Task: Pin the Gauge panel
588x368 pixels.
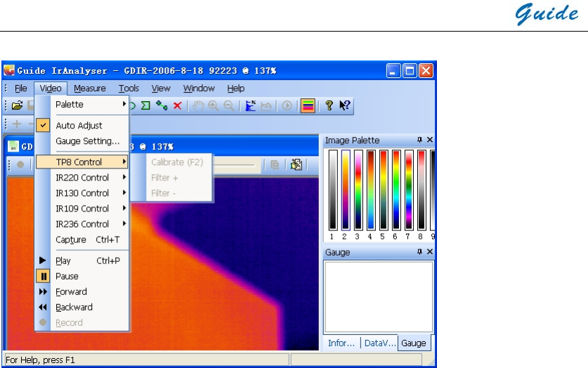Action: [x=419, y=252]
